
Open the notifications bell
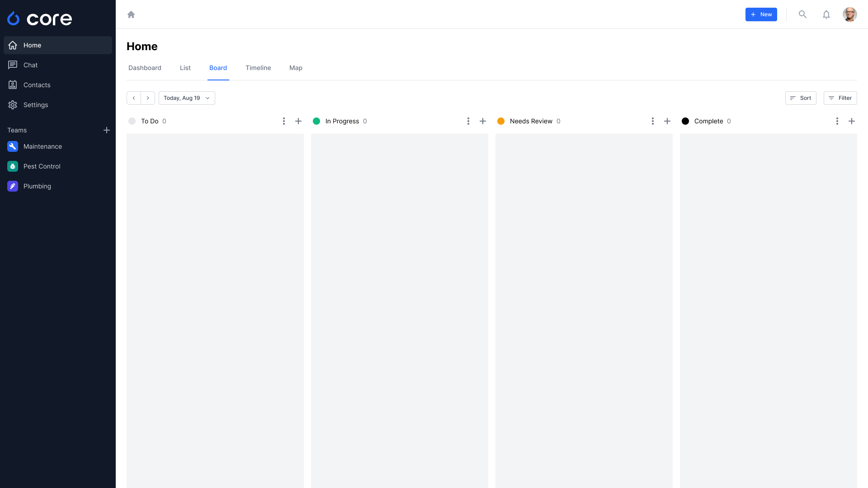tap(826, 14)
